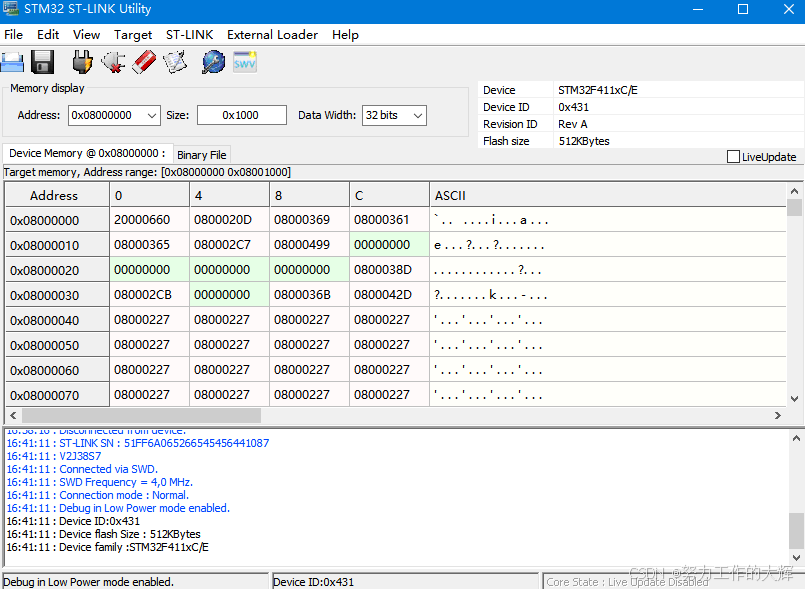This screenshot has height=589, width=805.
Task: Click memory table scroll up arrow
Action: [x=794, y=191]
